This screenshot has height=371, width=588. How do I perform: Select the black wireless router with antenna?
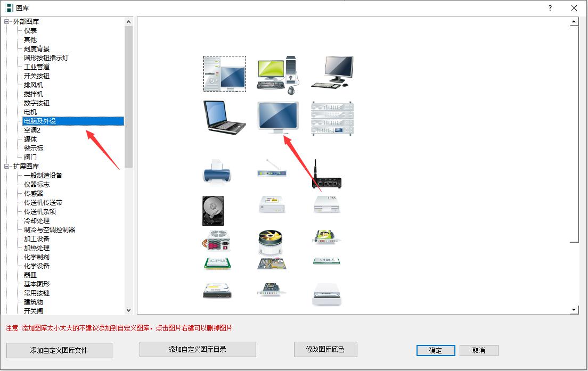click(x=326, y=175)
